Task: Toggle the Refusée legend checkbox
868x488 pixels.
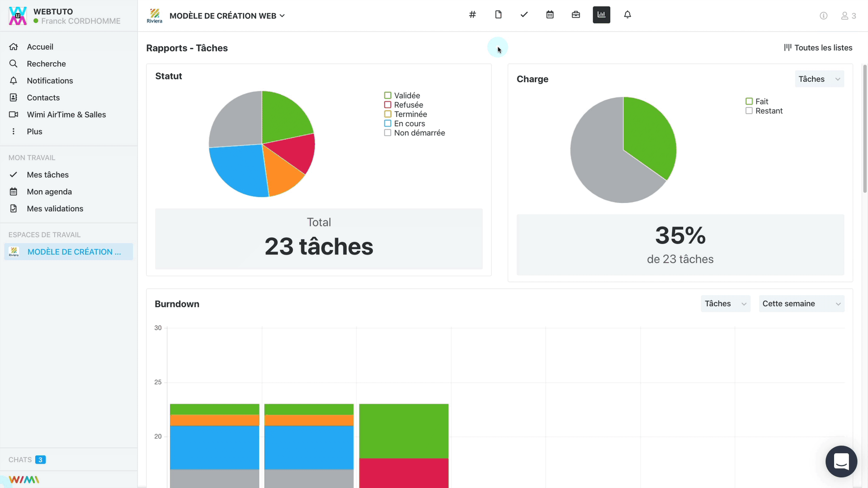Action: (387, 105)
